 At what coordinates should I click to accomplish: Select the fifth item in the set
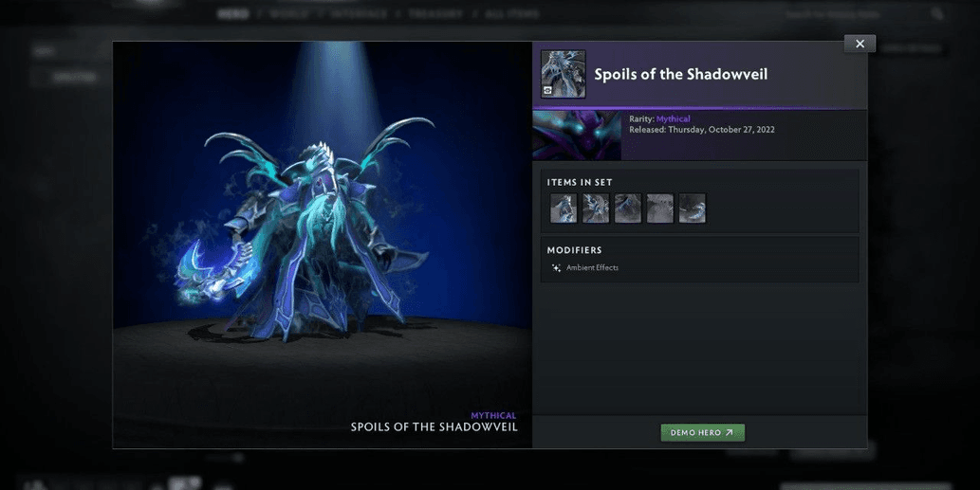coord(692,209)
